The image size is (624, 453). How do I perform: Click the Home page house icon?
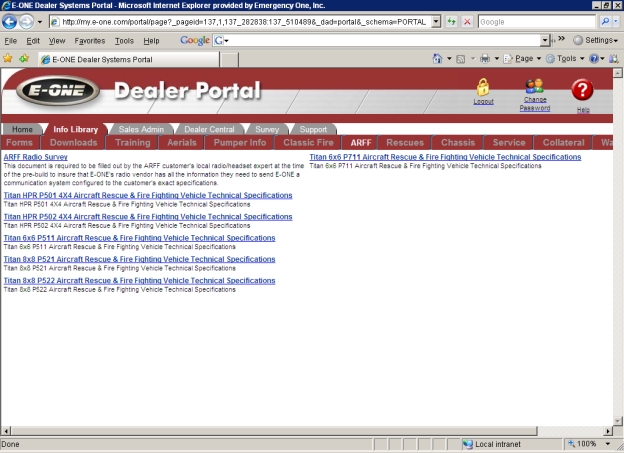437,59
